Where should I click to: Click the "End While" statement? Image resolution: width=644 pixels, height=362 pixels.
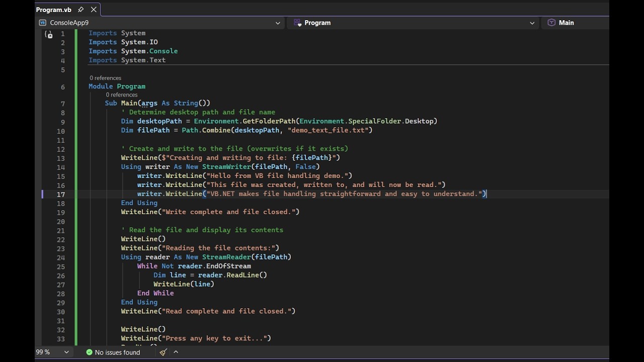(x=155, y=293)
